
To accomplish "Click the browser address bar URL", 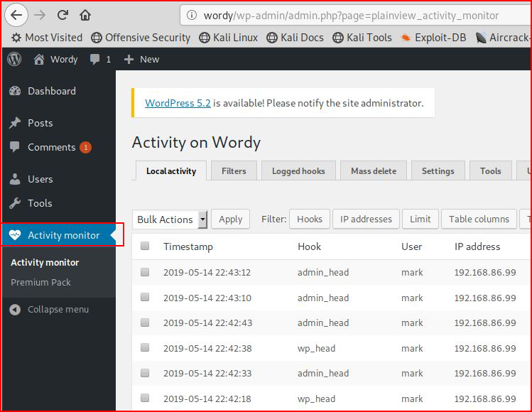I will click(x=351, y=15).
